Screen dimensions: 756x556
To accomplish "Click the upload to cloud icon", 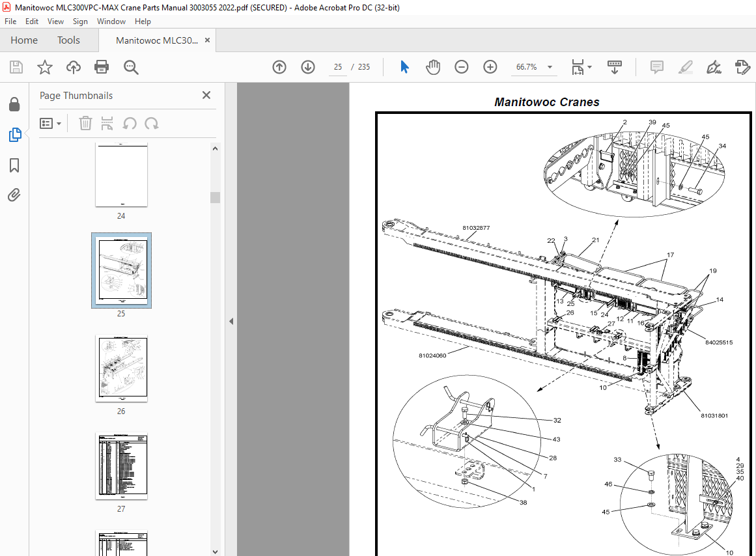I will 74,67.
